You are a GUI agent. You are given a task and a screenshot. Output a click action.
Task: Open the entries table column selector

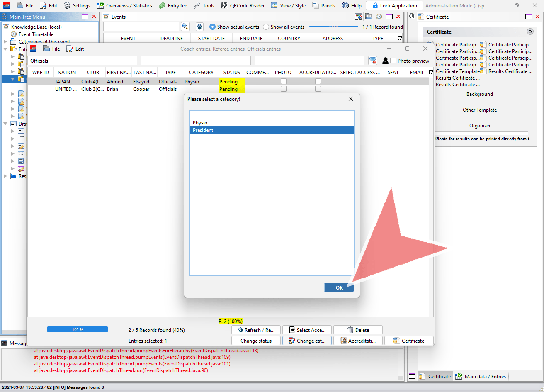(431, 72)
